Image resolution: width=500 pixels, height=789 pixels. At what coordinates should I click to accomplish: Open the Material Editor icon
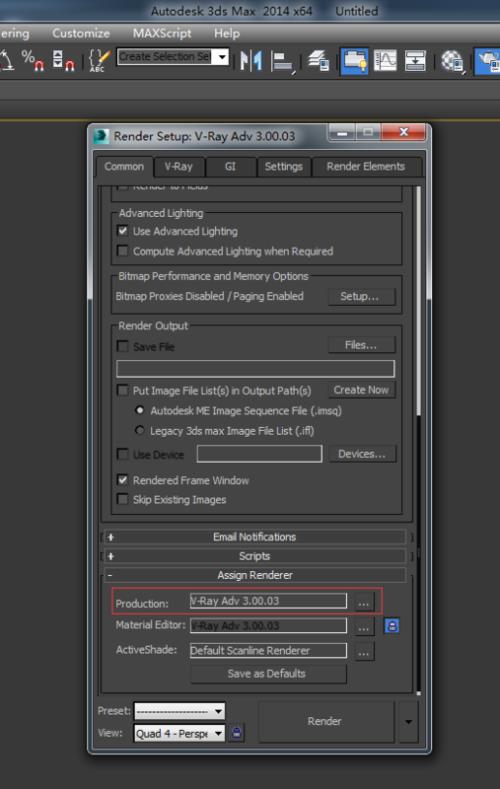[x=452, y=61]
